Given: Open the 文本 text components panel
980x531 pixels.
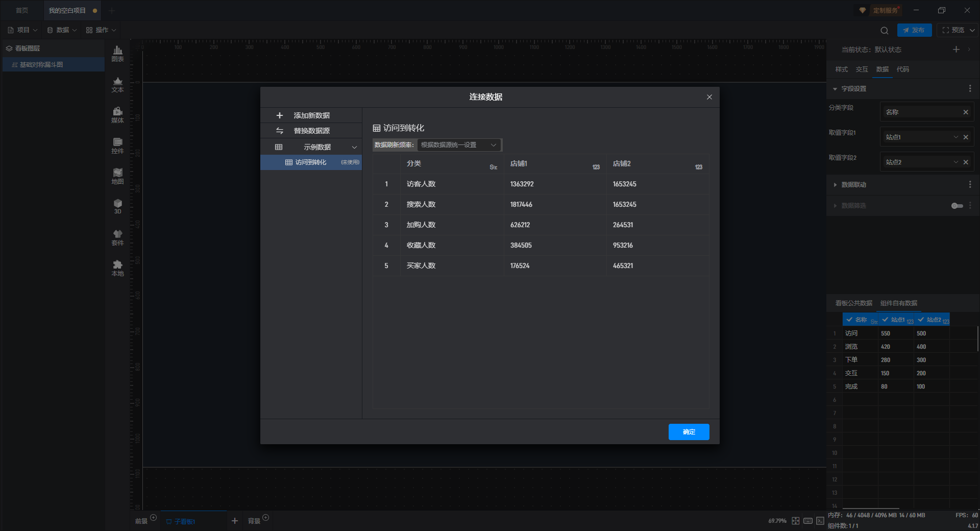Looking at the screenshot, I should click(117, 84).
